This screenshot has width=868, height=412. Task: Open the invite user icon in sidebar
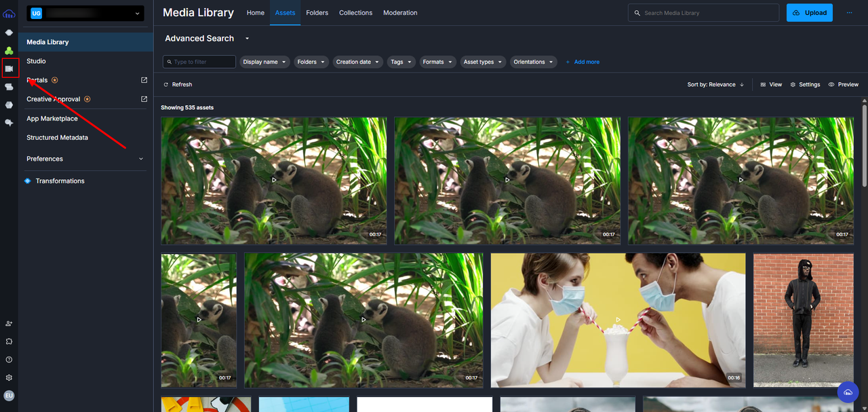(x=9, y=324)
